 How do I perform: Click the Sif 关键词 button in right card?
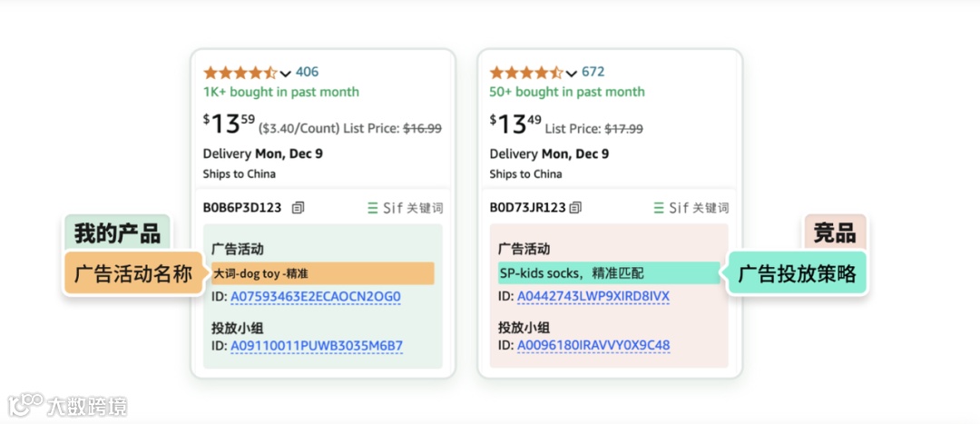(692, 208)
